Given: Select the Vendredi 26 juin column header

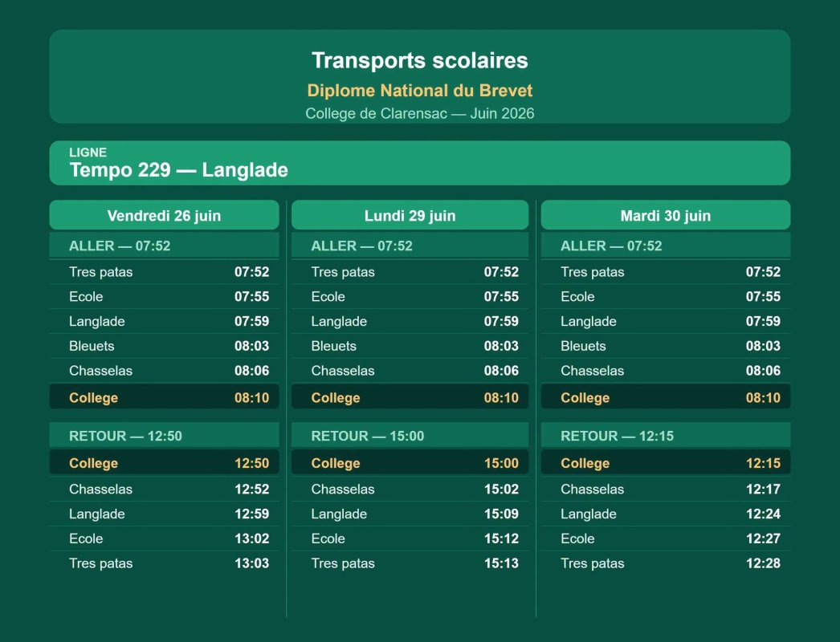Looking at the screenshot, I should tap(164, 215).
